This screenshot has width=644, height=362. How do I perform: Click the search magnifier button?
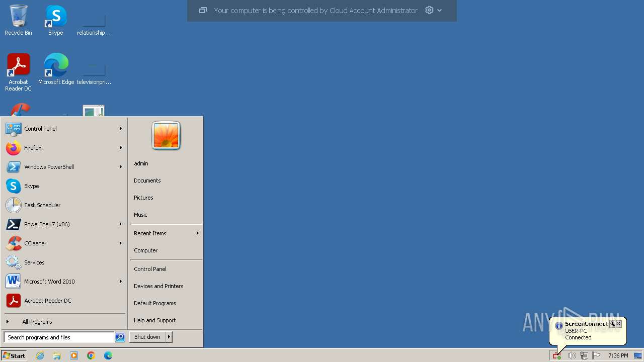(x=120, y=337)
